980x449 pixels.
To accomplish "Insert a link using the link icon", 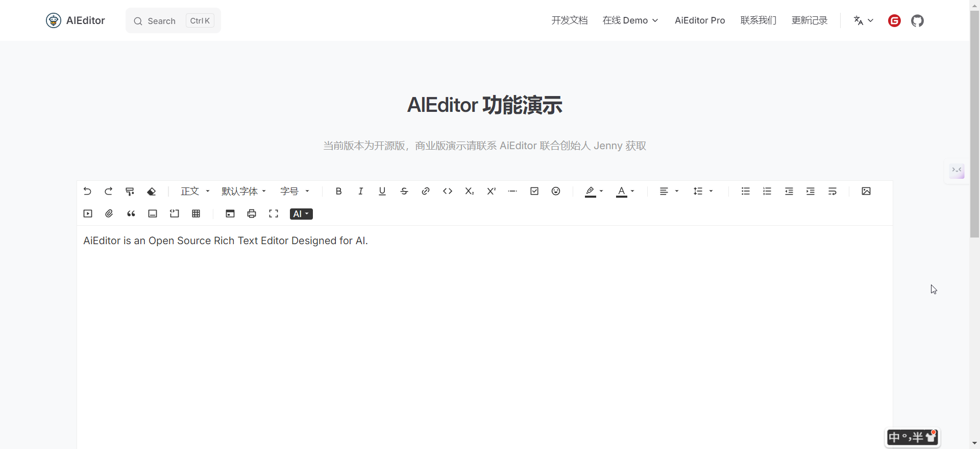I will 426,191.
